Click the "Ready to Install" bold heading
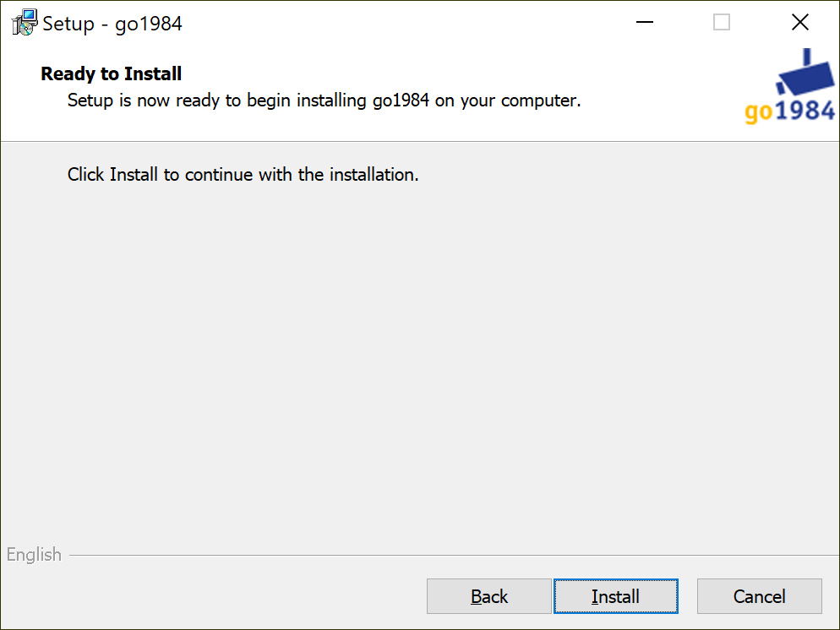This screenshot has height=630, width=840. click(112, 73)
